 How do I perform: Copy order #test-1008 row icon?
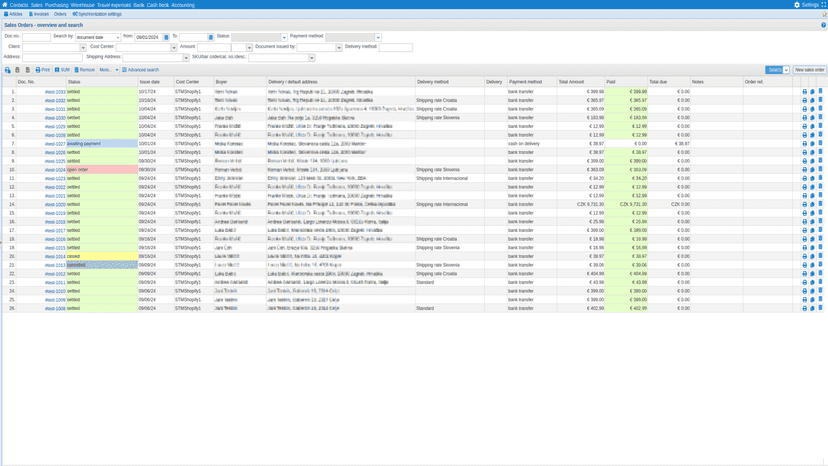tap(813, 308)
